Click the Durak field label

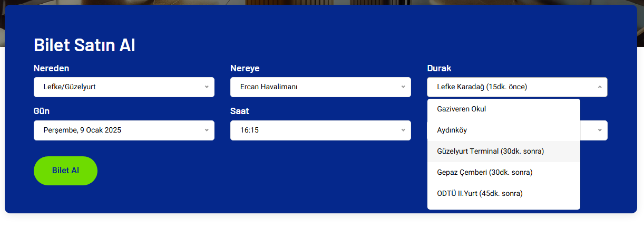pyautogui.click(x=439, y=69)
